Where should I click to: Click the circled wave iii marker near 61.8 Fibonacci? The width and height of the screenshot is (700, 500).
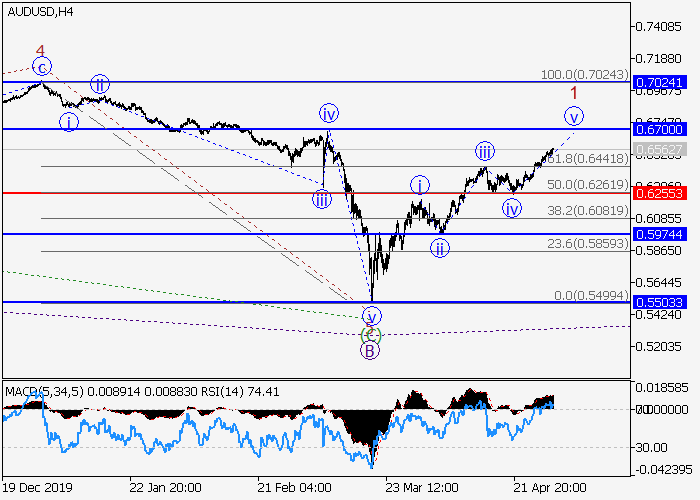tap(484, 152)
